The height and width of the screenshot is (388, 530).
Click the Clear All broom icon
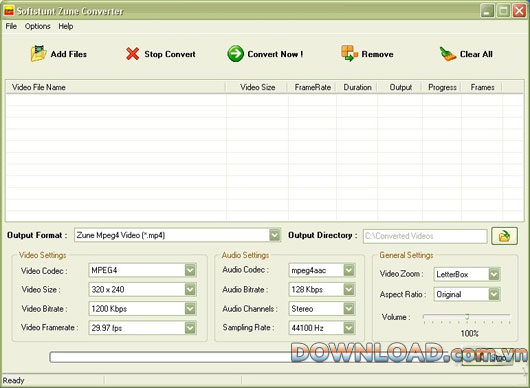pos(448,54)
